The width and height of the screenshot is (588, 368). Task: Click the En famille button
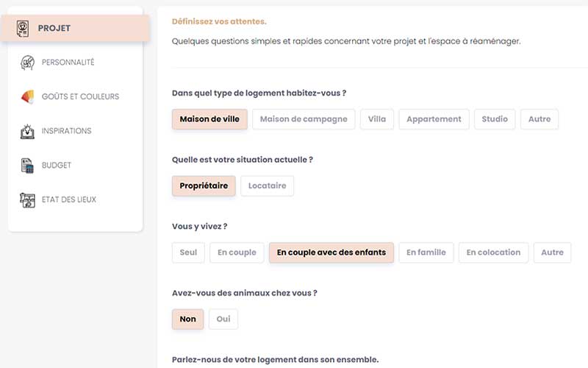coord(426,252)
